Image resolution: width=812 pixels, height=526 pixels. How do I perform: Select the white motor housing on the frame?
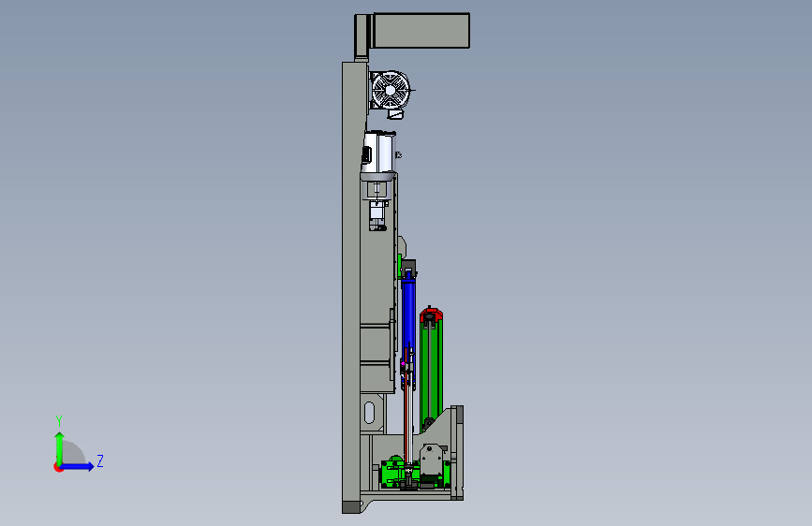coord(379,152)
